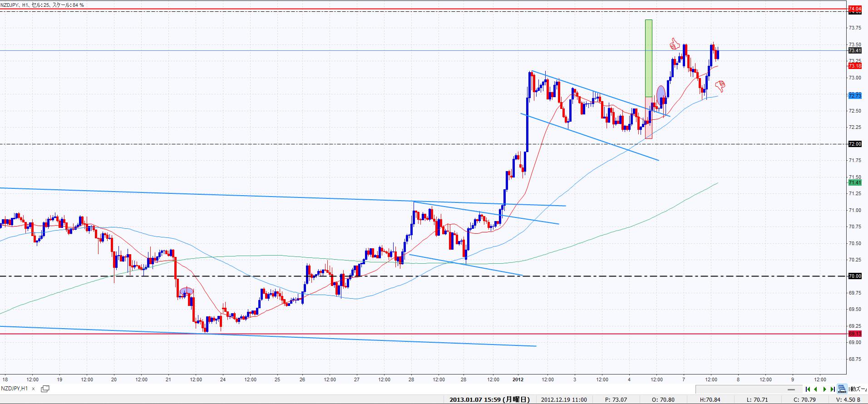
Task: Select the green rectangle target zone
Action: click(649, 57)
